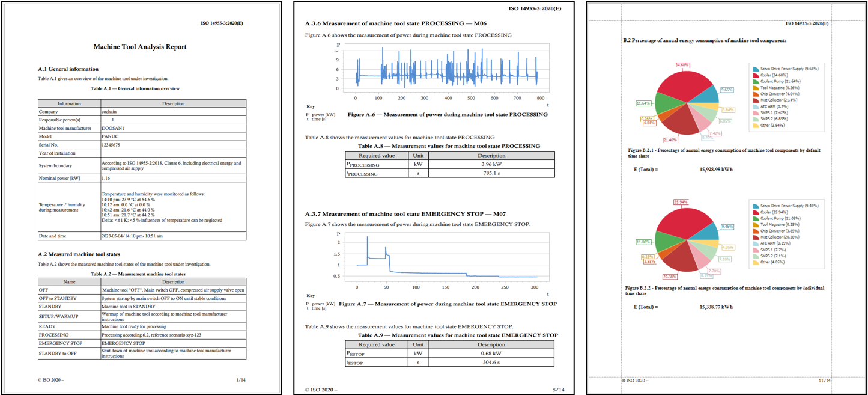Click the Other legend icon in bottom chart
868x395 pixels.
click(x=756, y=263)
